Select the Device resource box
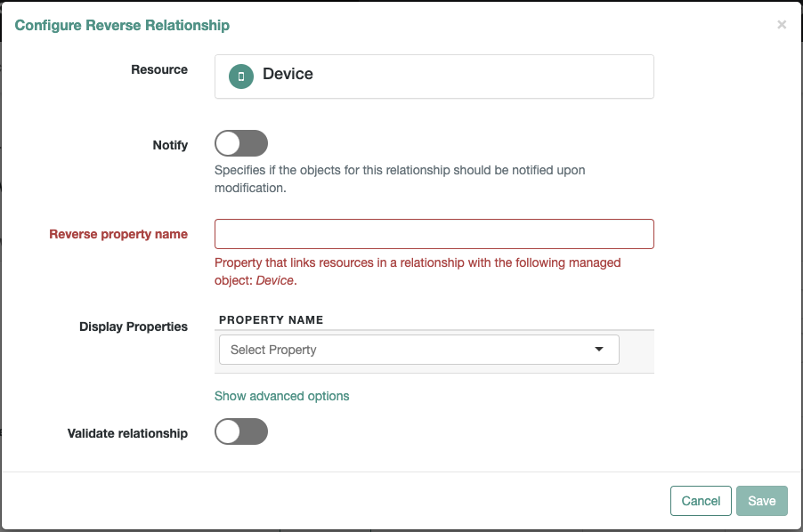Viewport: 803px width, 532px height. (434, 77)
